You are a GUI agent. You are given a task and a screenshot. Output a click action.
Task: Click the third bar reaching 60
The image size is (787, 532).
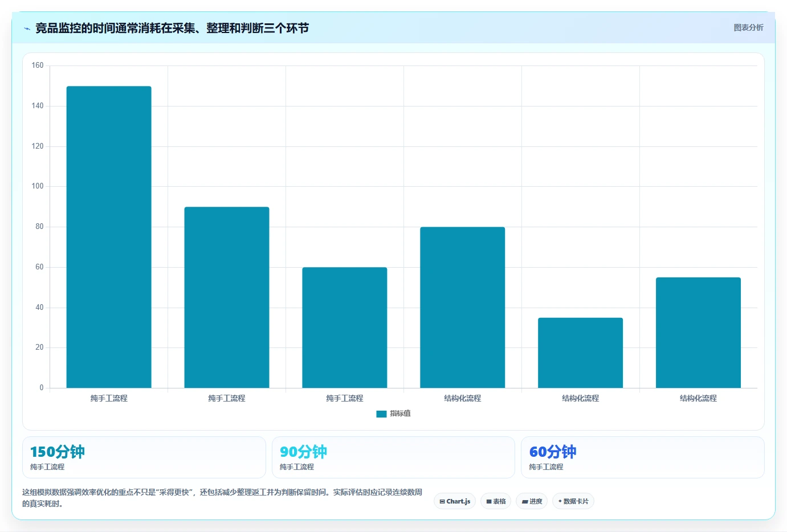point(345,328)
